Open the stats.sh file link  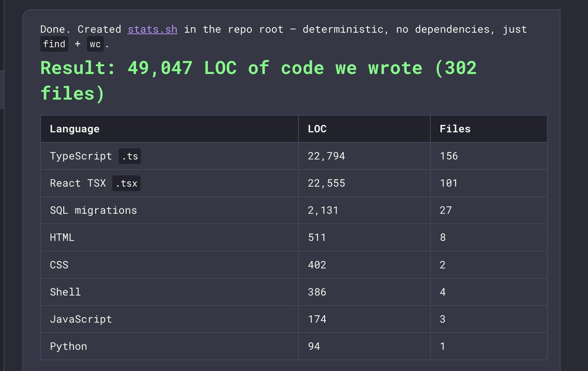[152, 29]
